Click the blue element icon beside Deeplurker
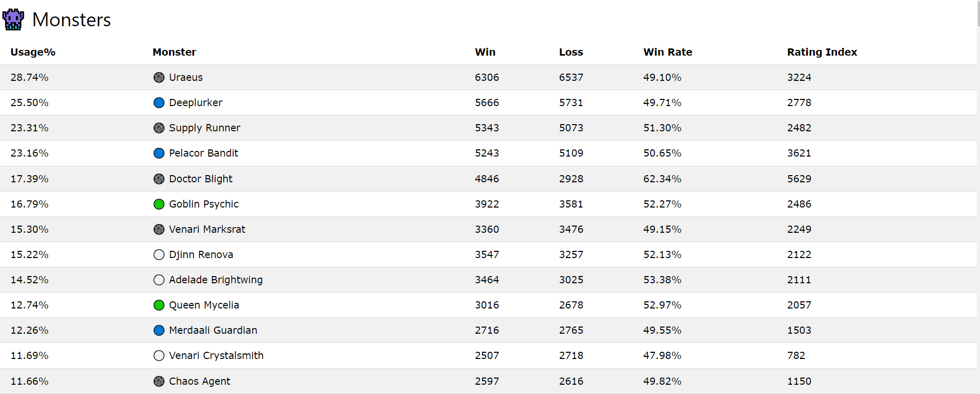The image size is (980, 394). [x=159, y=102]
